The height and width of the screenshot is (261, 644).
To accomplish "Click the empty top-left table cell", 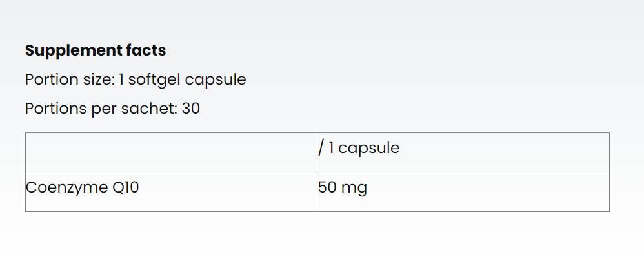I will (171, 152).
